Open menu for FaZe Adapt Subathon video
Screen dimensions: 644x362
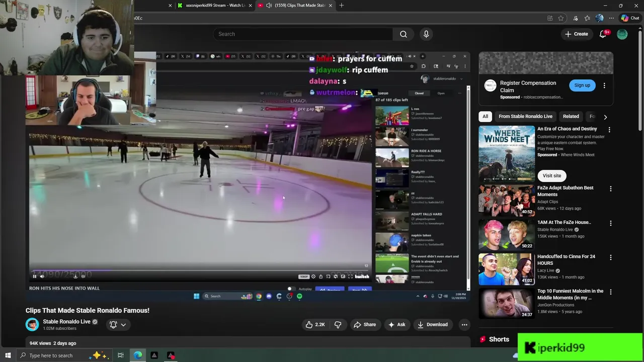[611, 189]
